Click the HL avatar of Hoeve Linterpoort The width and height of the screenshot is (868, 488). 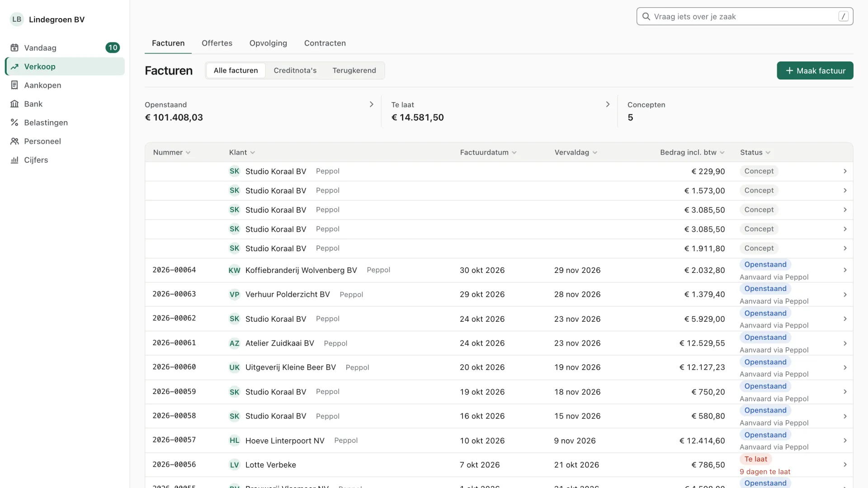pos(234,441)
